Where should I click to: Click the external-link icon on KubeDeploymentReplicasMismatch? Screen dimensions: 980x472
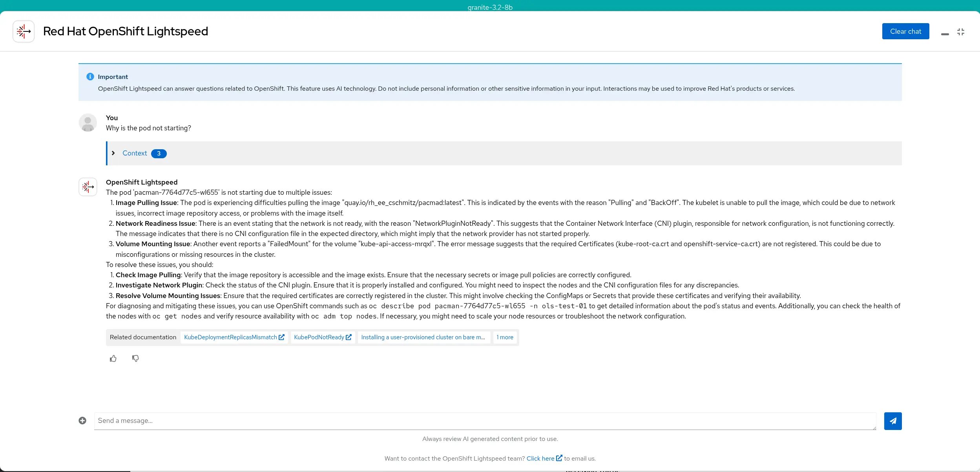[281, 337]
